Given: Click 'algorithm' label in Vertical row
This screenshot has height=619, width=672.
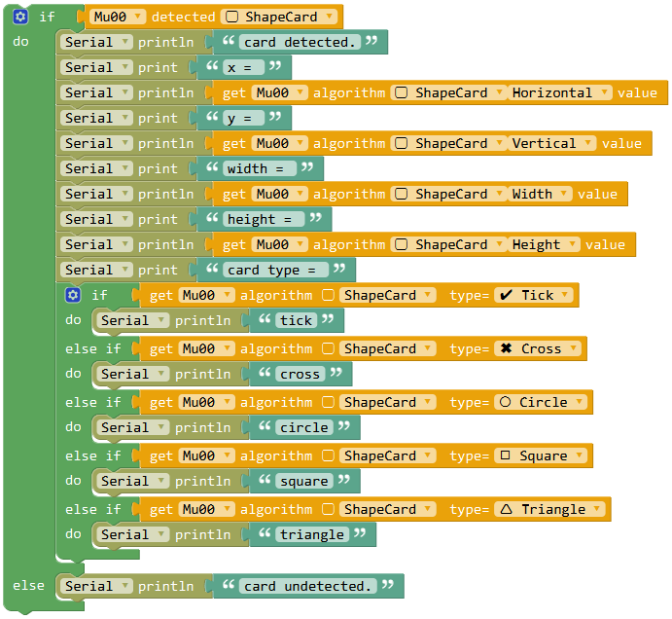Looking at the screenshot, I should point(349,143).
